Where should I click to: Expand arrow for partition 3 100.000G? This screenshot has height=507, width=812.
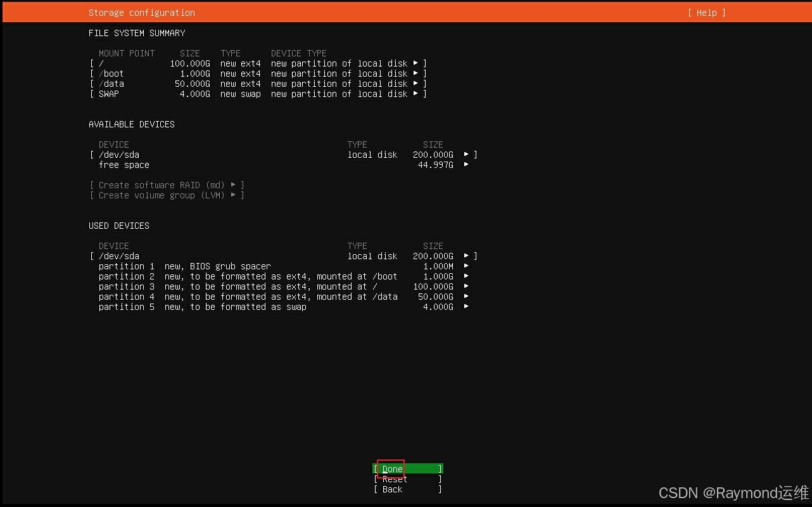[x=466, y=286]
